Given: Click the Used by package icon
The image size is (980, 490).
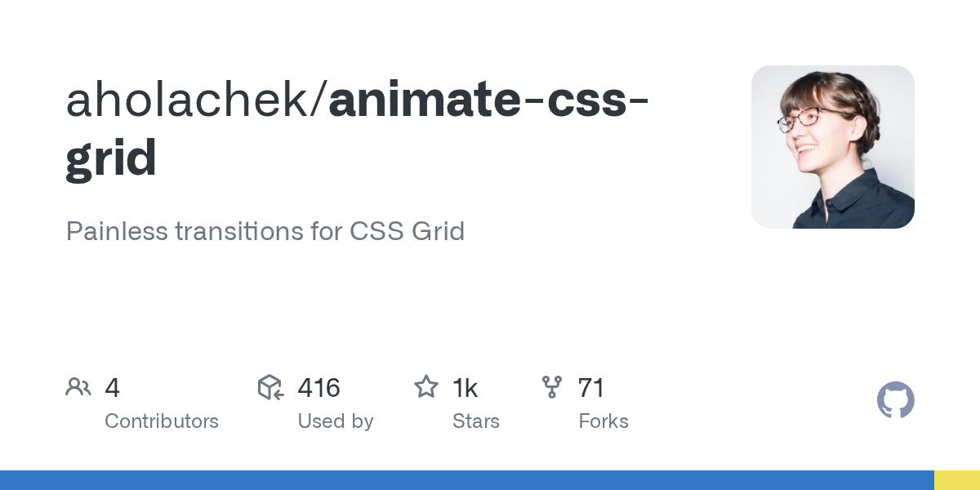Looking at the screenshot, I should [270, 387].
